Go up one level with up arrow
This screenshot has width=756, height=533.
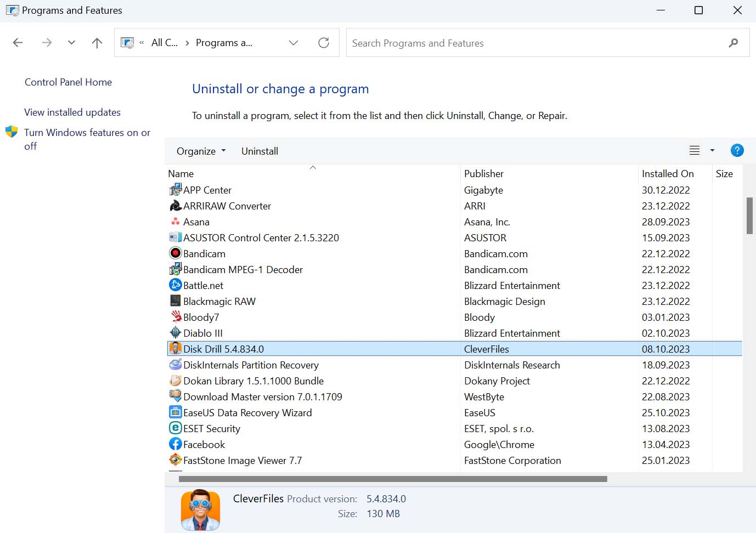pyautogui.click(x=97, y=43)
